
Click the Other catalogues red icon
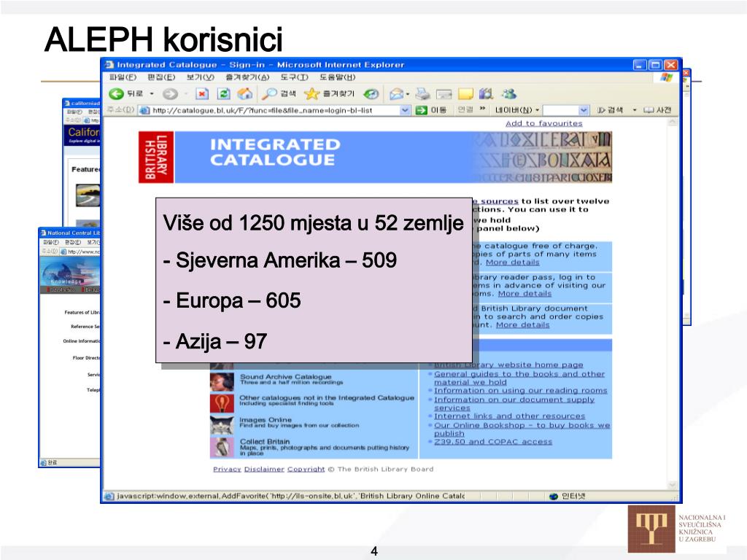pyautogui.click(x=222, y=402)
